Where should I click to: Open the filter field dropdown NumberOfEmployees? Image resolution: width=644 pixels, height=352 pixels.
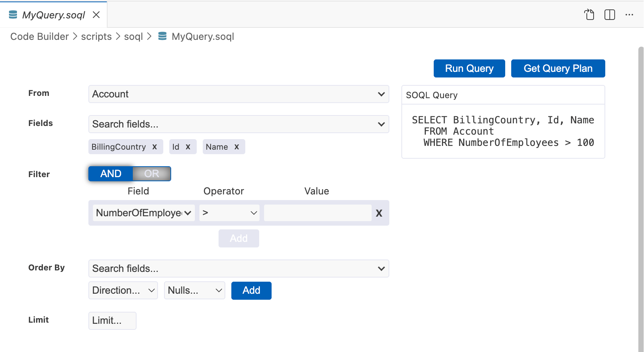144,213
